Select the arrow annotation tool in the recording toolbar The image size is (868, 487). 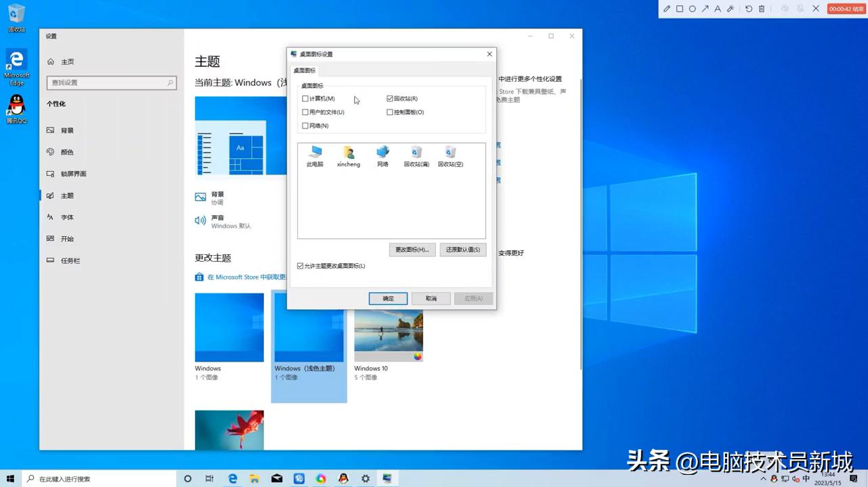[705, 8]
